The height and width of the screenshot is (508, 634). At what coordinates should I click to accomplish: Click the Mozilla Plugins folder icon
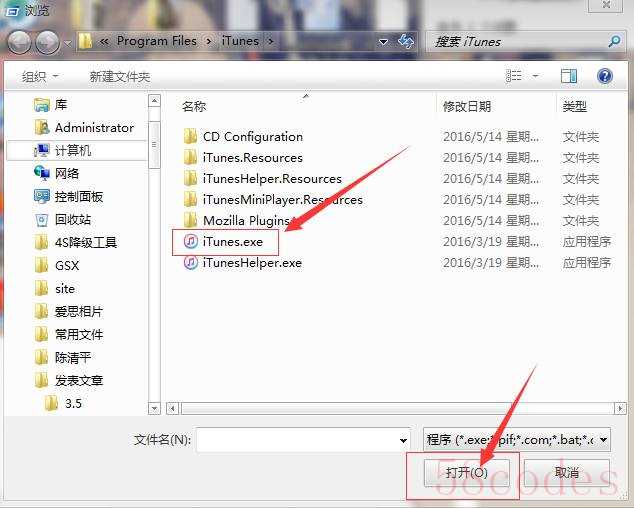coord(190,221)
